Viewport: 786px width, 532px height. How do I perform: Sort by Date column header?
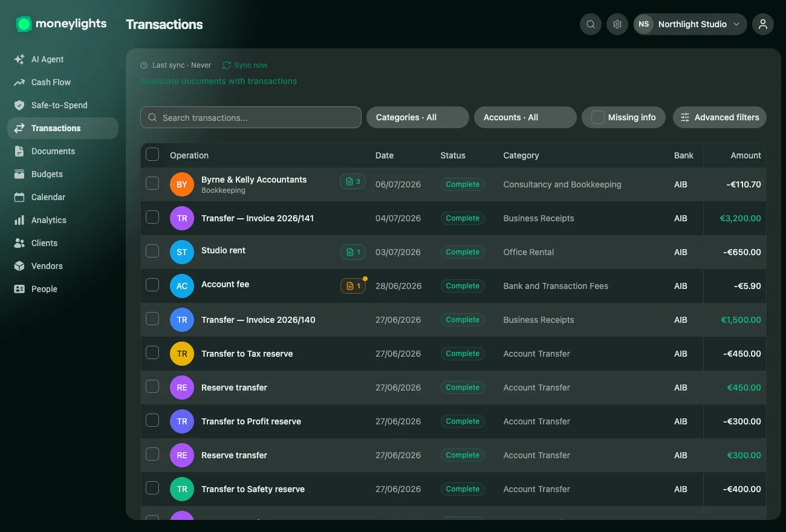(x=385, y=155)
